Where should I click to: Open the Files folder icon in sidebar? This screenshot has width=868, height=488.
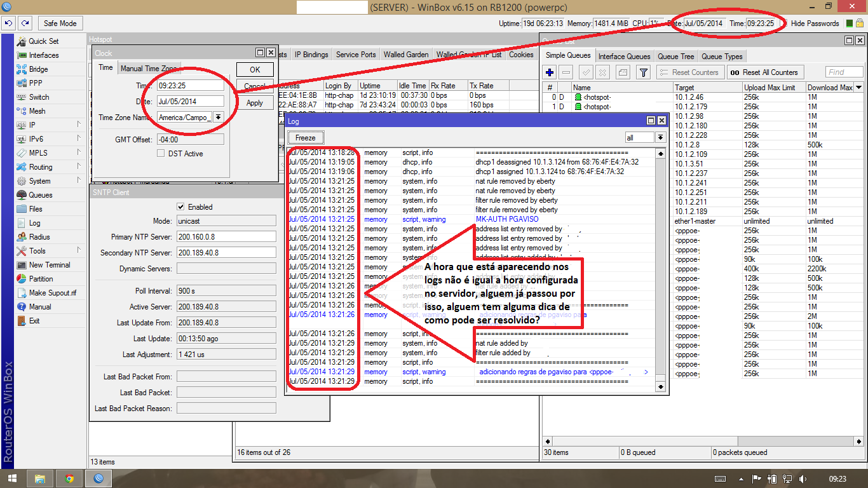[21, 209]
